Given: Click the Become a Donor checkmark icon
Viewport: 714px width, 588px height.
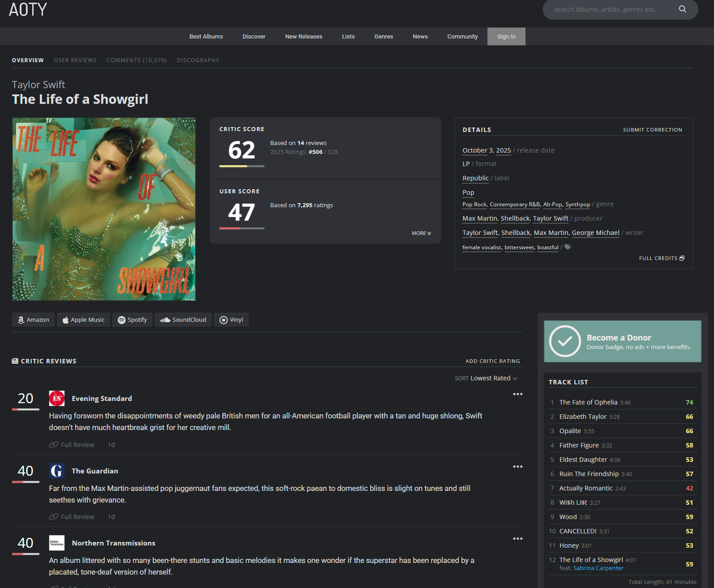Looking at the screenshot, I should click(565, 341).
